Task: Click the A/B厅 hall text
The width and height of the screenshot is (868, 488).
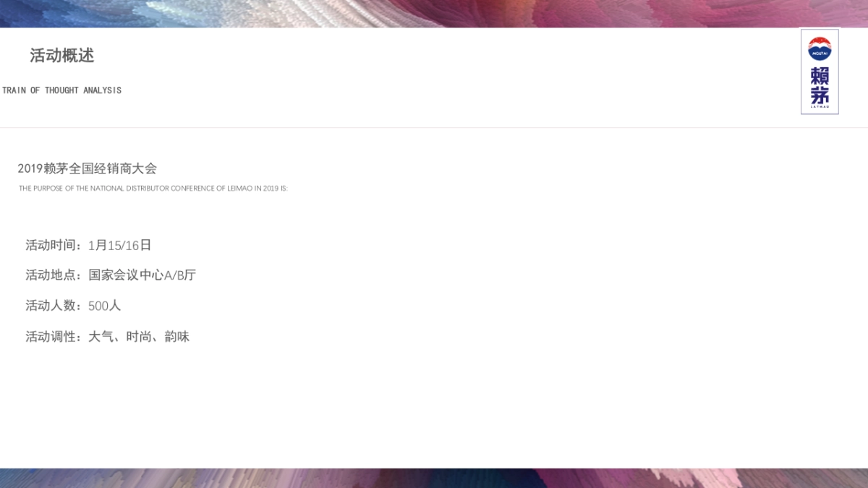Action: pos(180,275)
